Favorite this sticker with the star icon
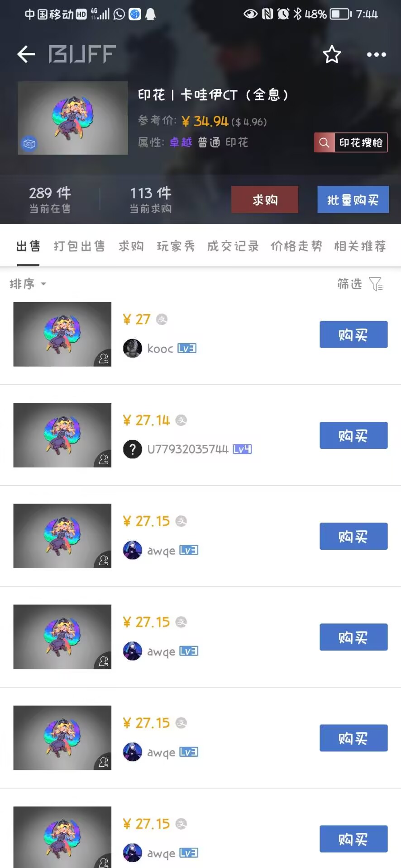 point(332,55)
